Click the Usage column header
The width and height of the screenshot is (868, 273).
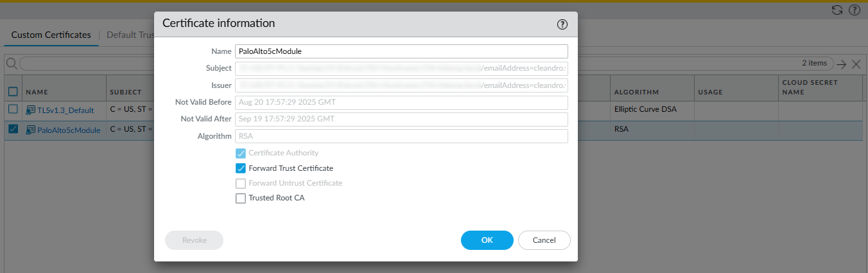(710, 92)
